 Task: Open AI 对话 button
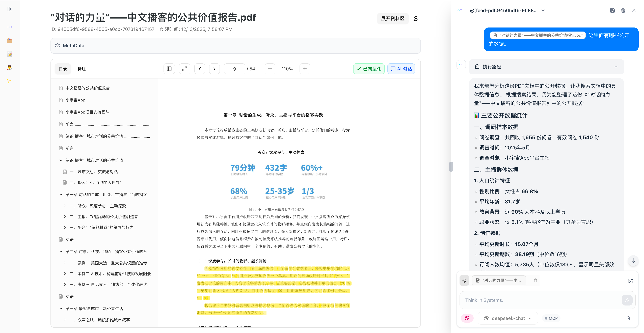(x=401, y=69)
